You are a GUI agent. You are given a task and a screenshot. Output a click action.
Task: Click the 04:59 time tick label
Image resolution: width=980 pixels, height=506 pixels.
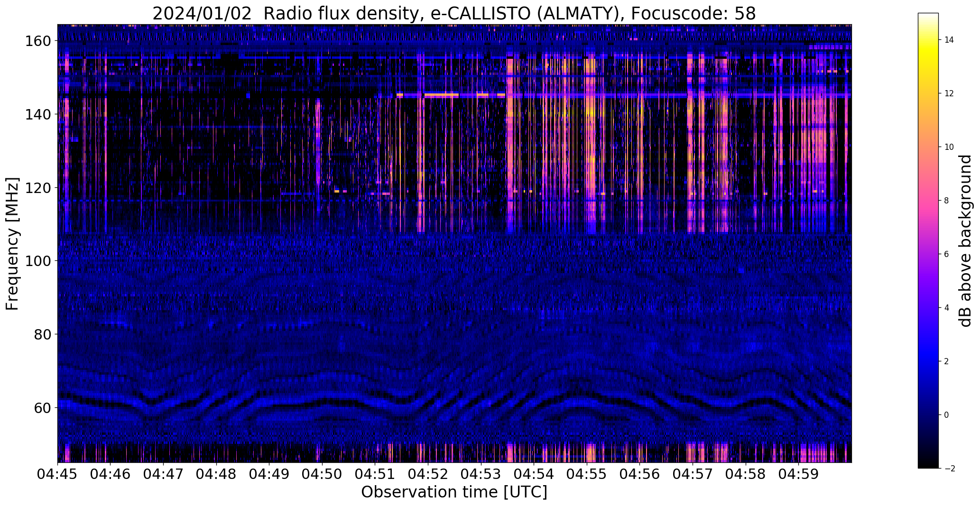coord(798,474)
